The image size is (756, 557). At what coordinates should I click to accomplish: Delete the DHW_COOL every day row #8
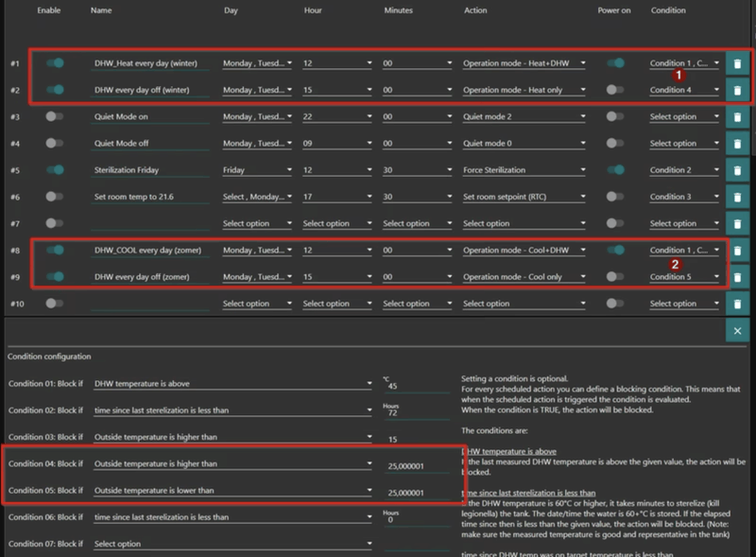[737, 251]
